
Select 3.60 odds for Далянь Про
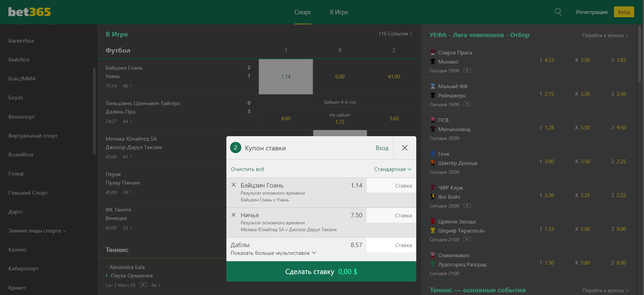(x=394, y=119)
